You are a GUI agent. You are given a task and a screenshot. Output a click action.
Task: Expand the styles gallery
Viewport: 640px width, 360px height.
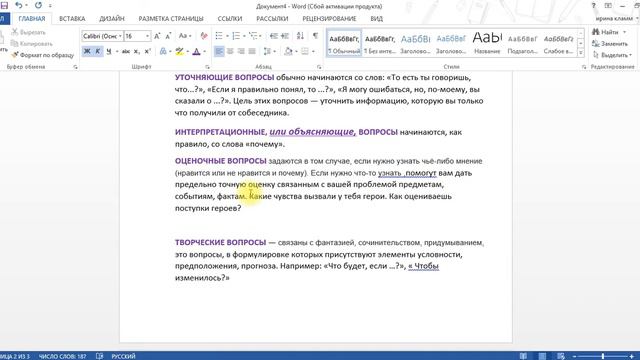581,53
